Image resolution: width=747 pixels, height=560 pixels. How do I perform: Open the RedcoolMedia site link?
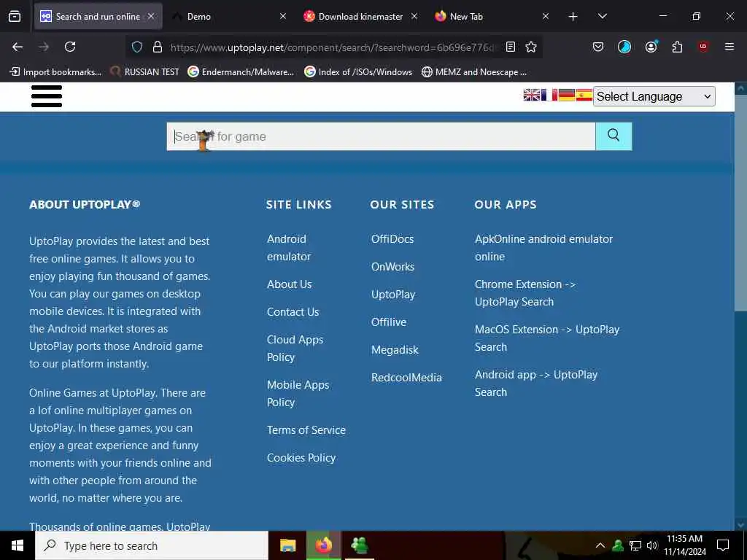click(x=407, y=377)
